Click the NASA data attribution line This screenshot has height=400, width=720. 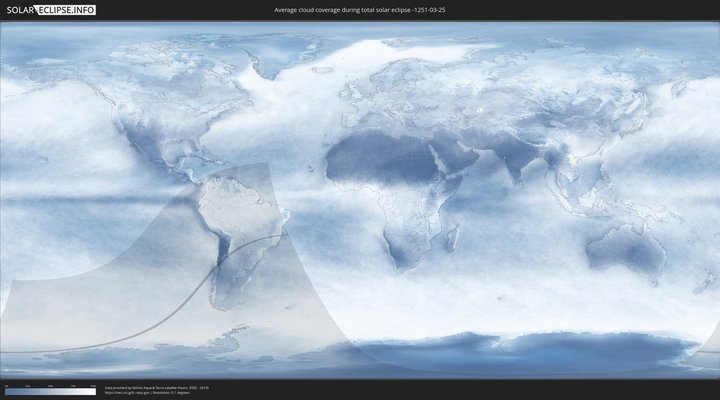coord(157,388)
